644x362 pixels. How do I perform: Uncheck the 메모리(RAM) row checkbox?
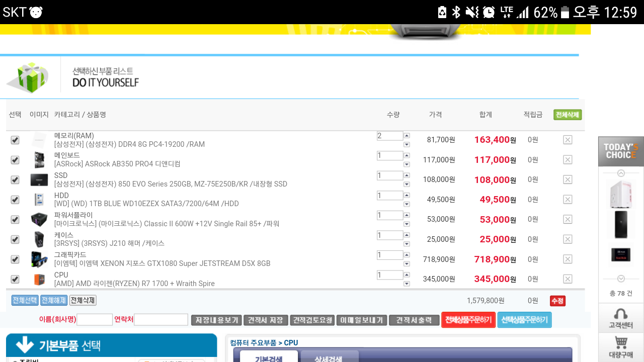tap(15, 140)
